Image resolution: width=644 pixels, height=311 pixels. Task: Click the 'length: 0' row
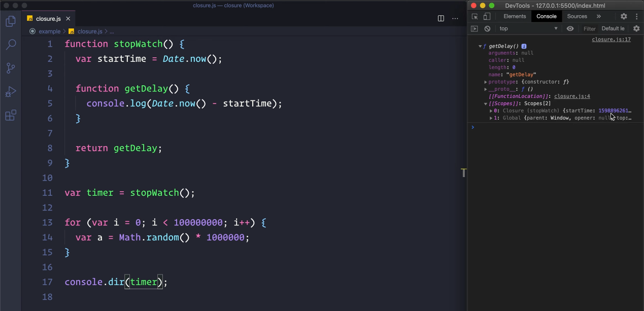pos(502,67)
